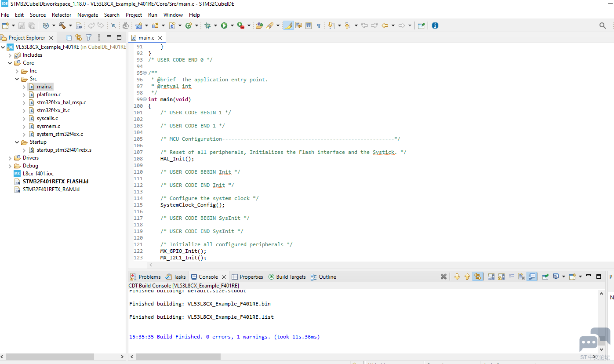Click the Next Annotation yellow arrow
The width and height of the screenshot is (614, 364).
pos(331,25)
